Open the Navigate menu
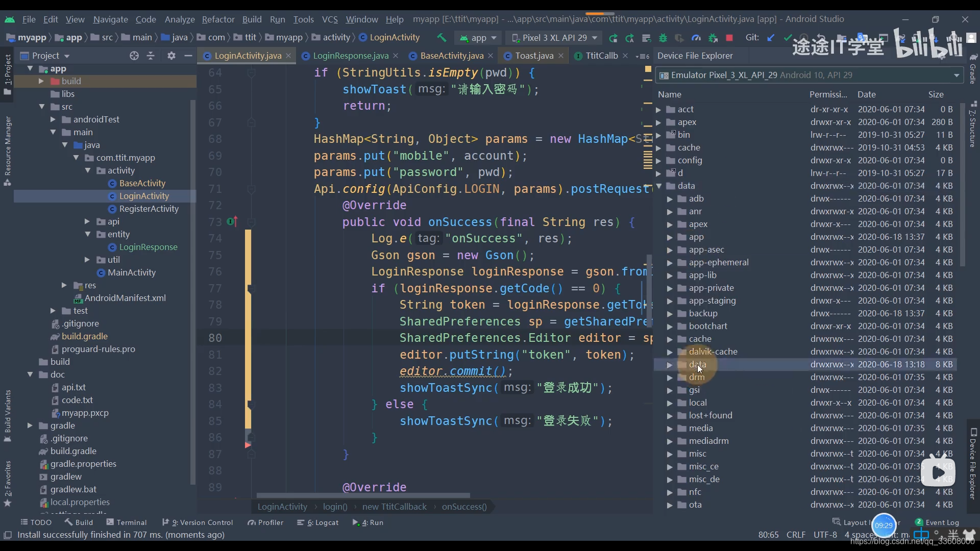The width and height of the screenshot is (980, 551). pyautogui.click(x=110, y=19)
